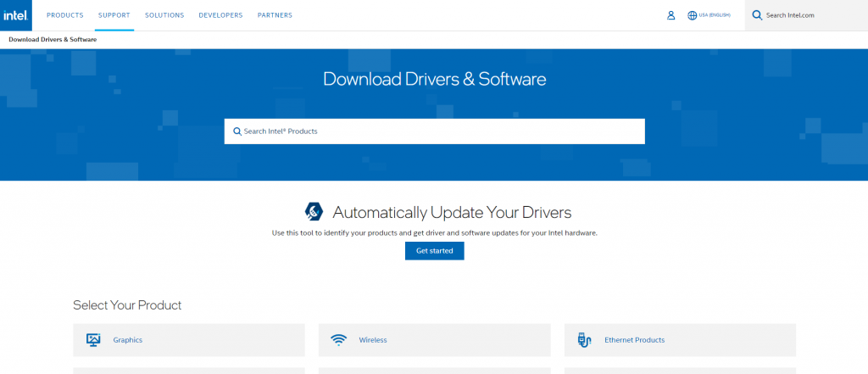Click the globe language icon

pyautogui.click(x=692, y=15)
